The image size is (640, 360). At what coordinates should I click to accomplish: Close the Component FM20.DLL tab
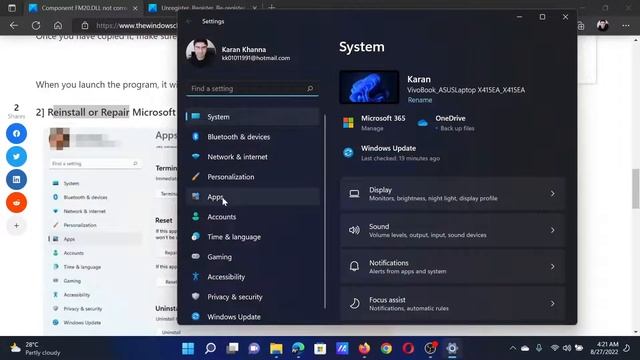[135, 8]
